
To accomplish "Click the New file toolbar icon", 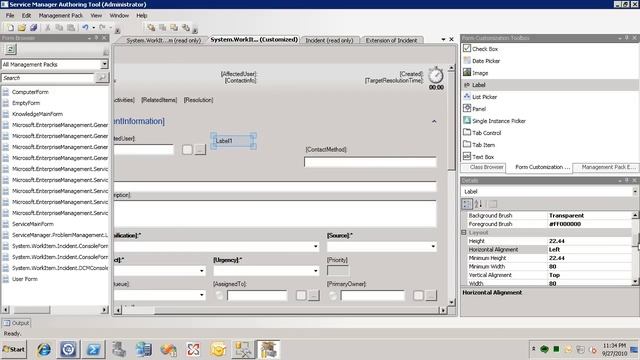I will 11,27.
